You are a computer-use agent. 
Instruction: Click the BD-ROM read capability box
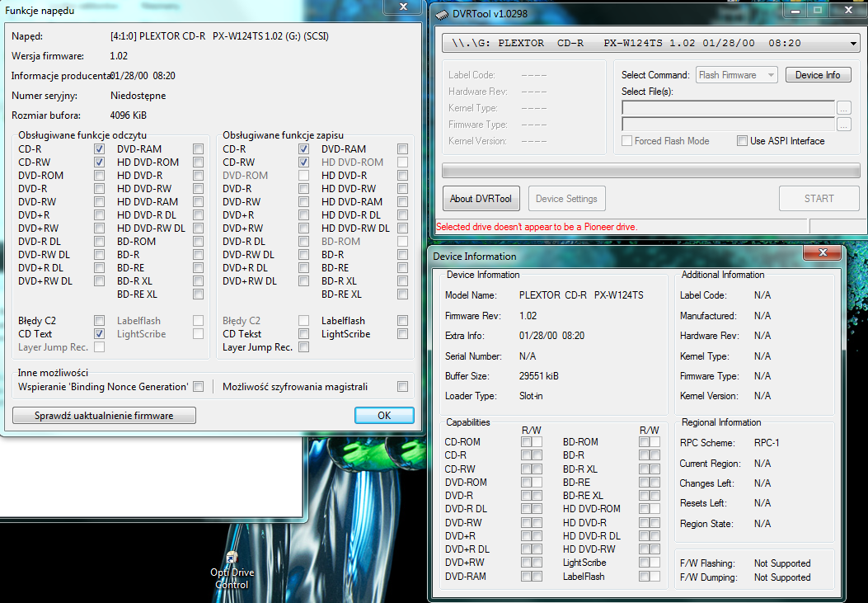coord(644,442)
